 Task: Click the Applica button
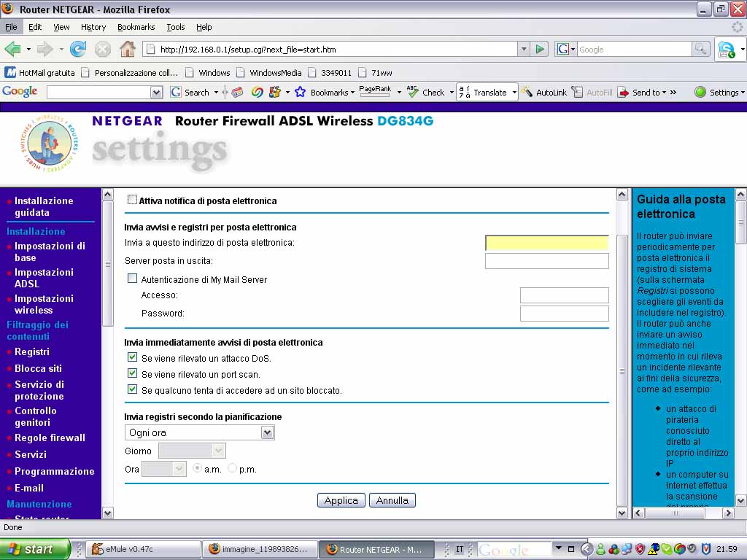pyautogui.click(x=341, y=500)
